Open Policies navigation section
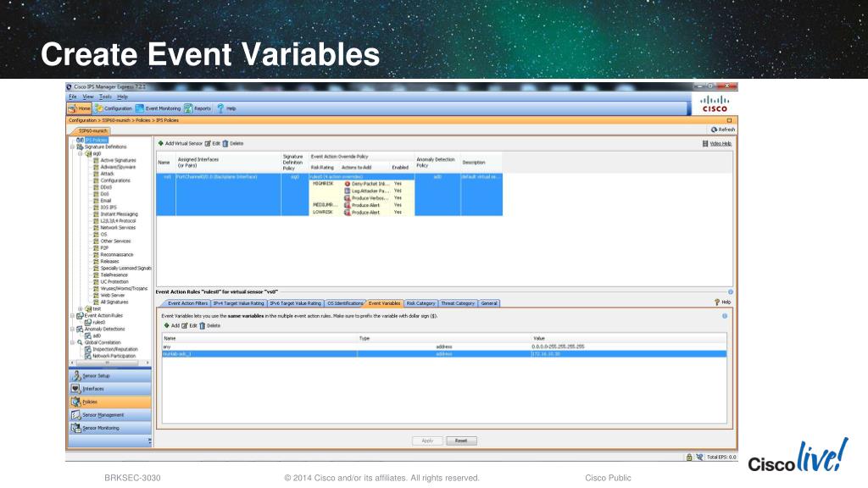The width and height of the screenshot is (868, 488). click(x=110, y=402)
